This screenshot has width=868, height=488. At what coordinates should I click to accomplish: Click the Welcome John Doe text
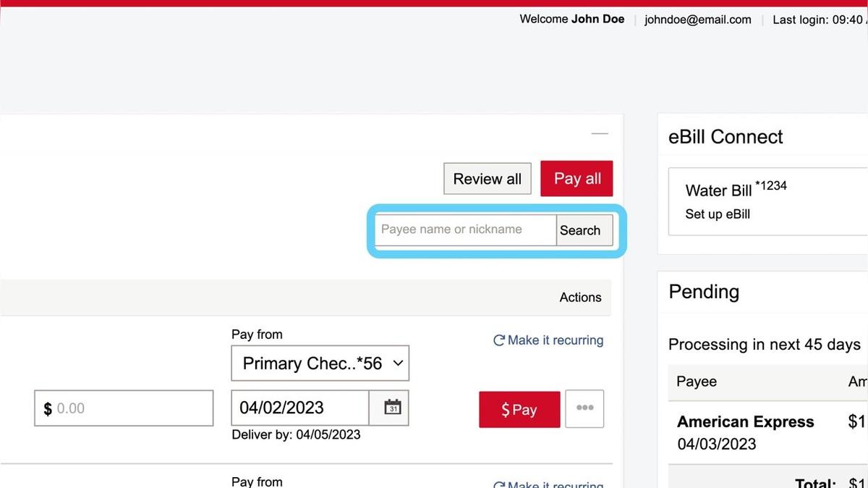[572, 19]
